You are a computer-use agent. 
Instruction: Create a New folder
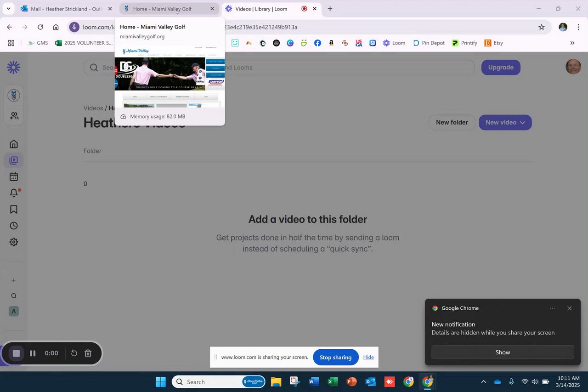[x=452, y=122]
